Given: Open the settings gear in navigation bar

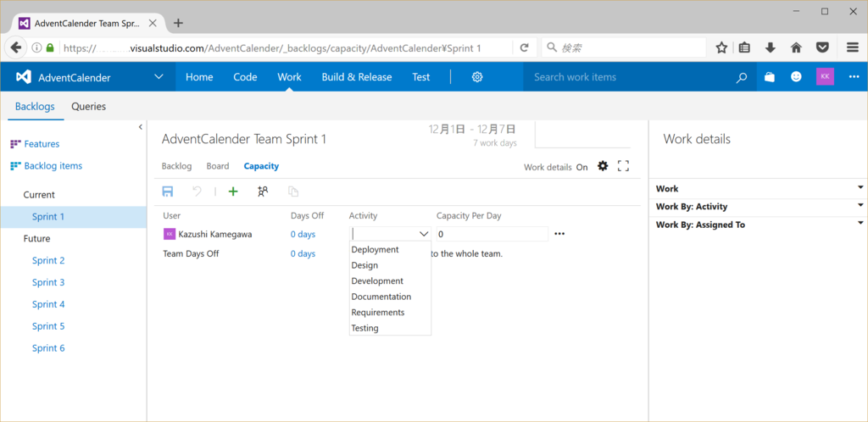Looking at the screenshot, I should (x=477, y=77).
